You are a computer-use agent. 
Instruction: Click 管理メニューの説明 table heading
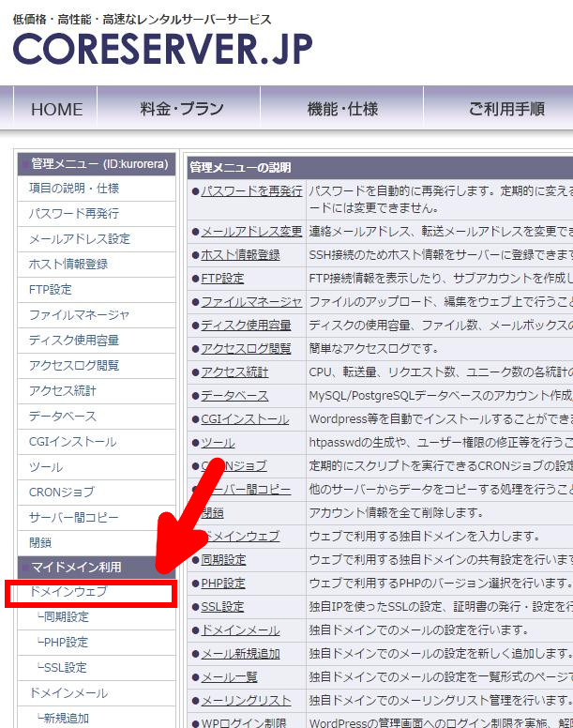240,168
